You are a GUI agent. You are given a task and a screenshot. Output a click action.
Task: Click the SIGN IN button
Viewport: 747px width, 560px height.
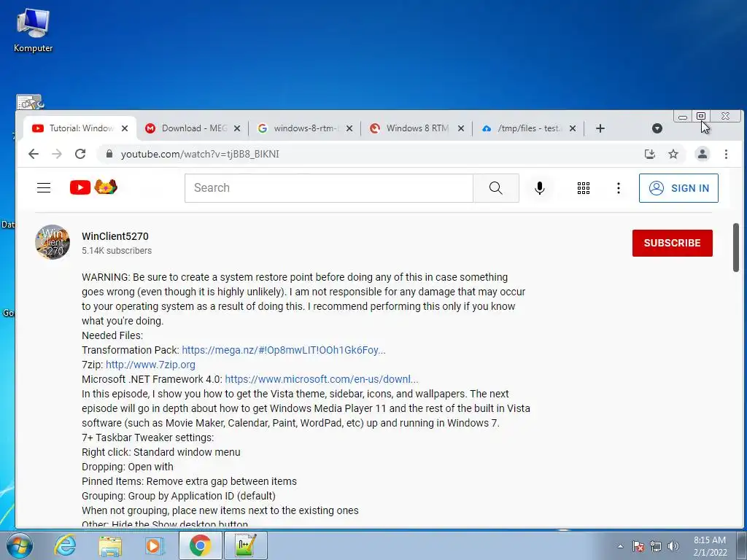678,188
